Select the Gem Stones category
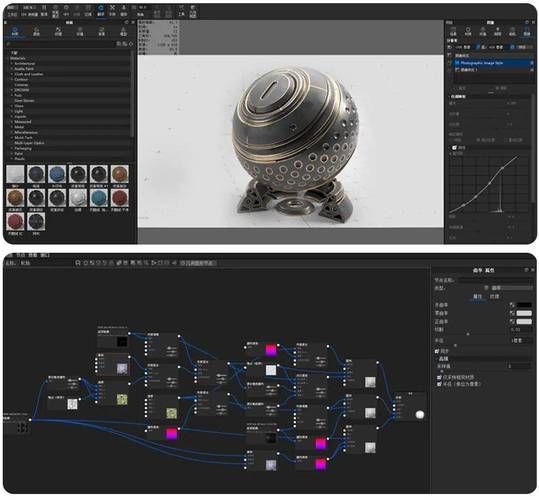This screenshot has width=539, height=500. point(24,101)
